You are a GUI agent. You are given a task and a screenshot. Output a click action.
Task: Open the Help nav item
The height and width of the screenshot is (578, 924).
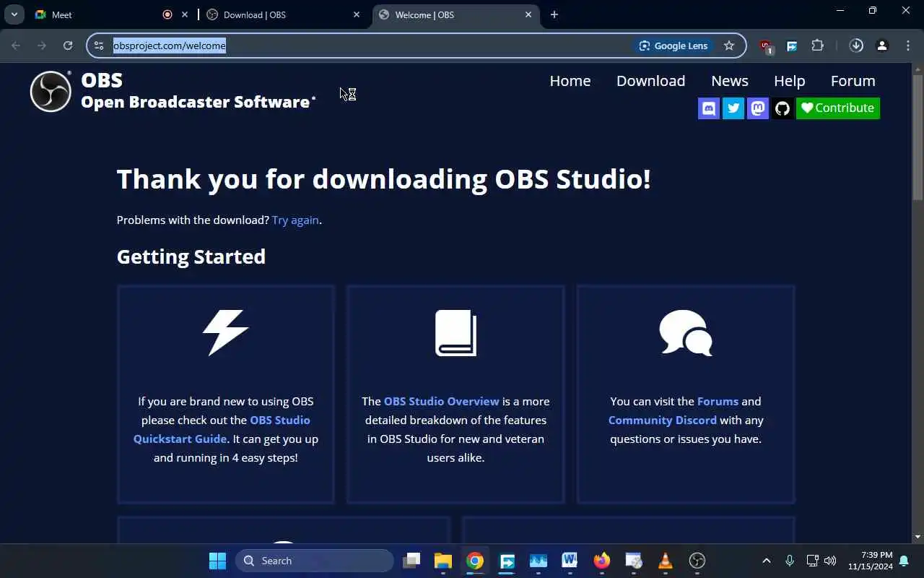(x=789, y=81)
